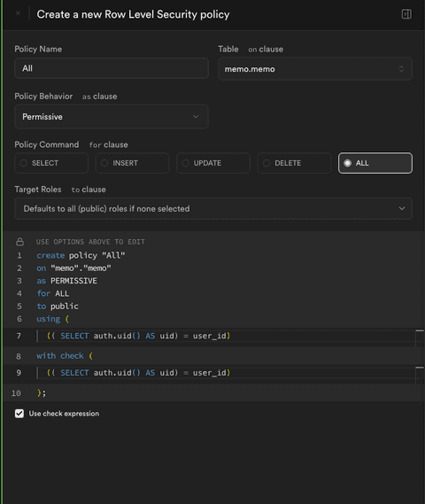Open the memo.memo table dropdown

[x=315, y=69]
